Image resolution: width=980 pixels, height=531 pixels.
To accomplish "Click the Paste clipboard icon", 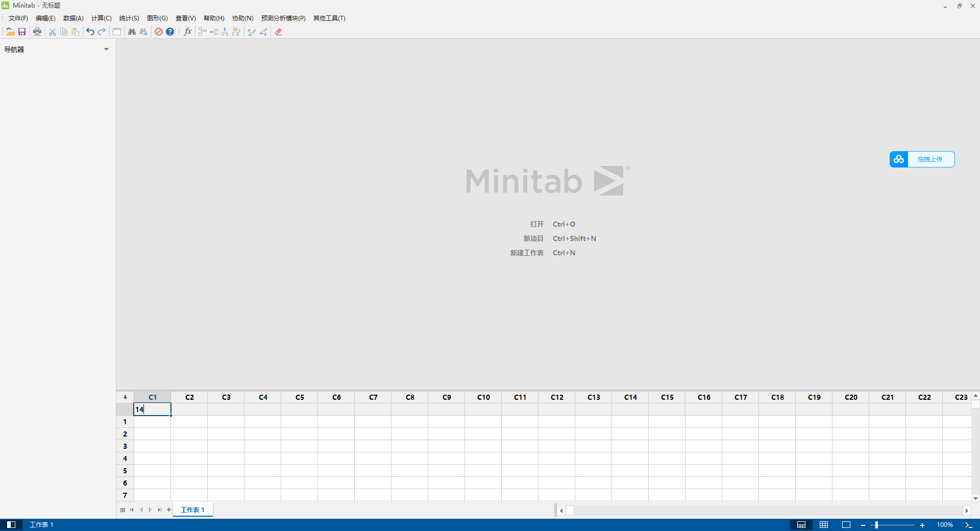I will (75, 32).
